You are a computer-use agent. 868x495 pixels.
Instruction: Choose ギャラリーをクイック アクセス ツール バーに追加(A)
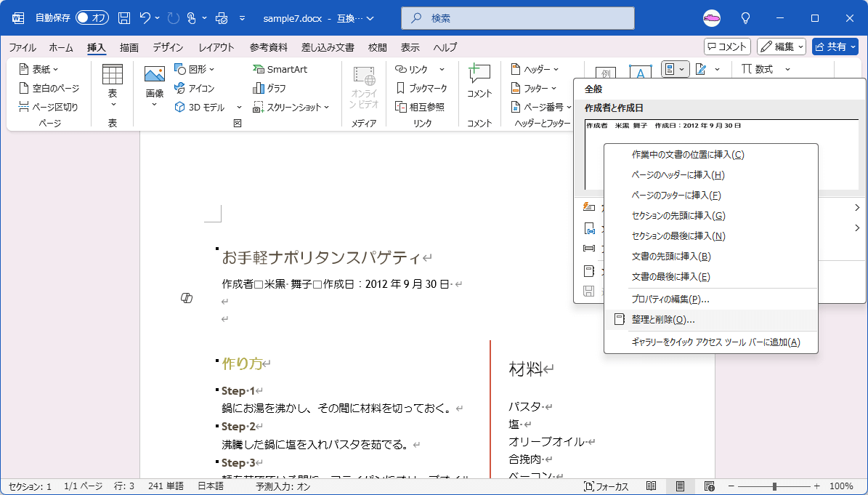click(711, 342)
